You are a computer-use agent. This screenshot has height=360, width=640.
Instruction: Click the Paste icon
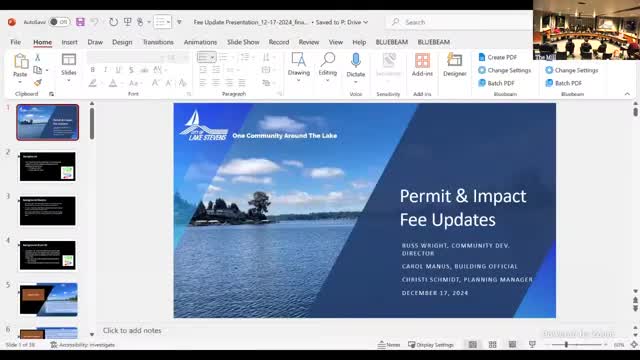tap(20, 62)
